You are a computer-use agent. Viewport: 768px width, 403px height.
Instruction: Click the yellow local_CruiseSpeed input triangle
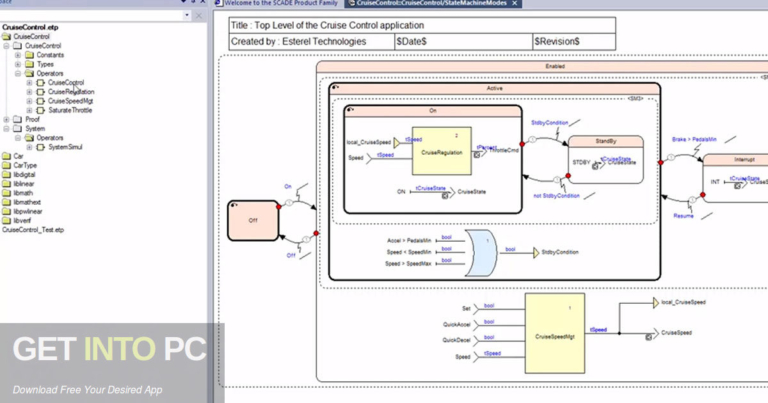click(x=396, y=142)
